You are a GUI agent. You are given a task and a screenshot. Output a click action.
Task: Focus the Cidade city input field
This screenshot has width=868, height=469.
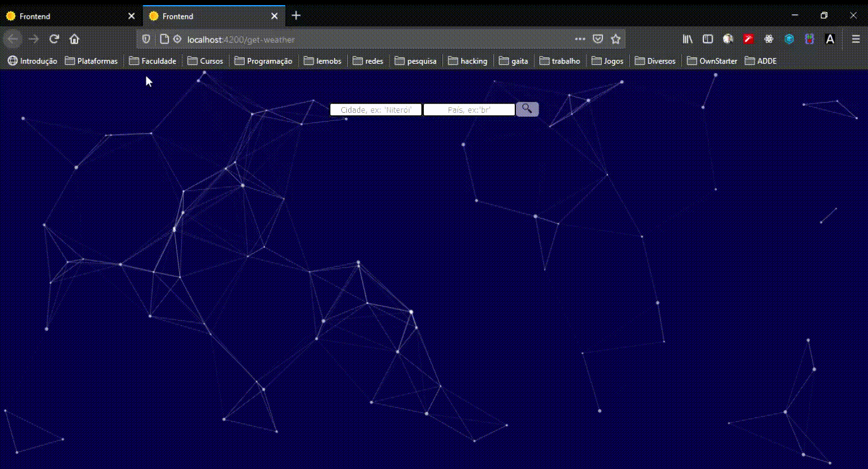click(x=376, y=110)
